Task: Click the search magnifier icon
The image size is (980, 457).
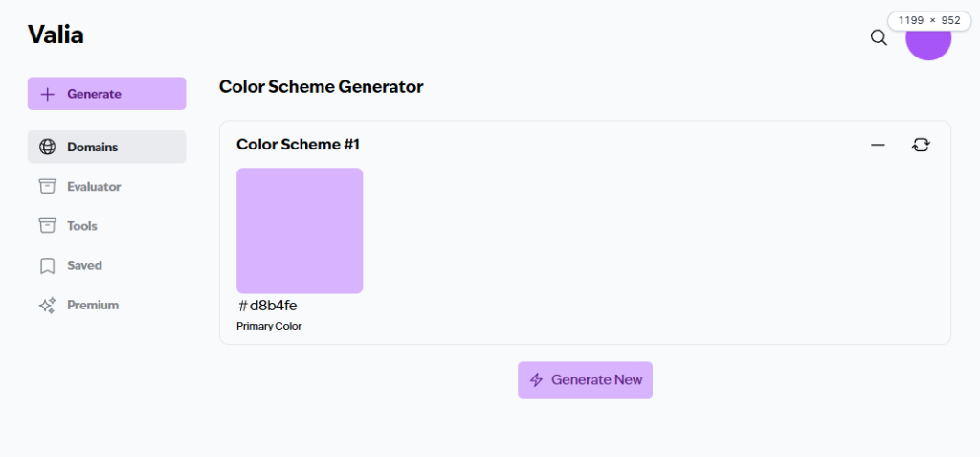Action: tap(879, 38)
